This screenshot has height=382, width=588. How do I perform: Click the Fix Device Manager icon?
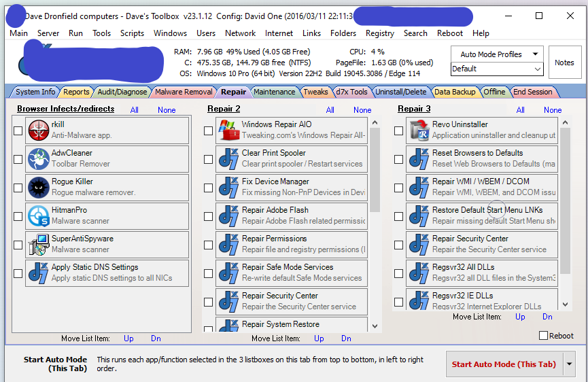[x=229, y=187]
